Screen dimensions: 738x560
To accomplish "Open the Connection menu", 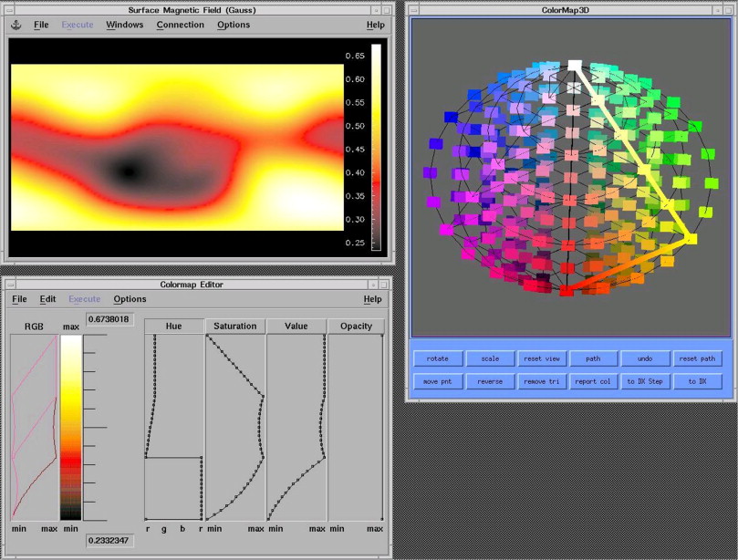I will 181,25.
